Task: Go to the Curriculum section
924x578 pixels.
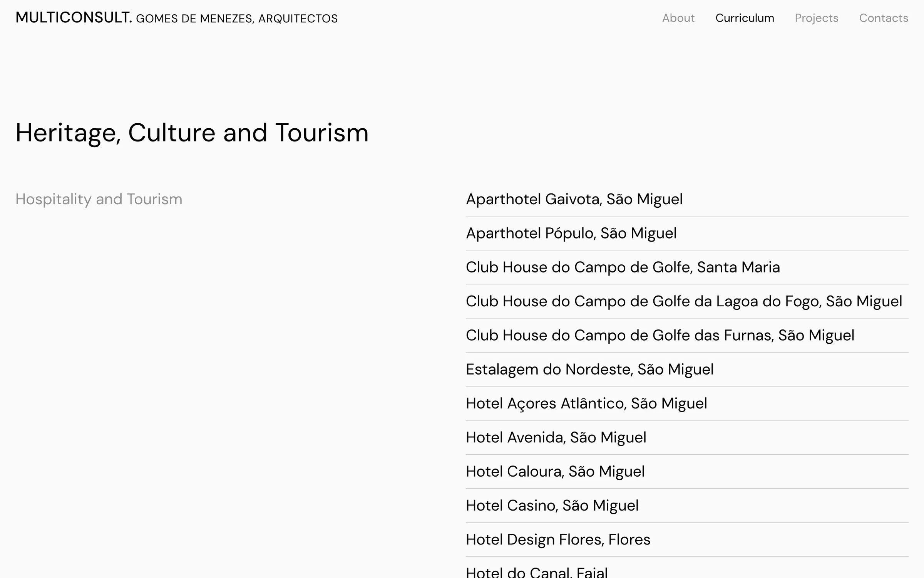Action: point(745,18)
